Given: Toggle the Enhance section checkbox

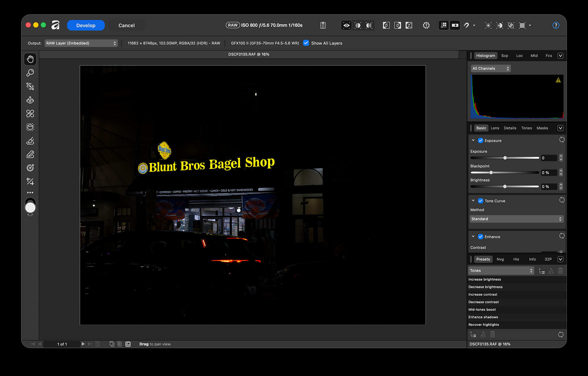Looking at the screenshot, I should pos(481,237).
